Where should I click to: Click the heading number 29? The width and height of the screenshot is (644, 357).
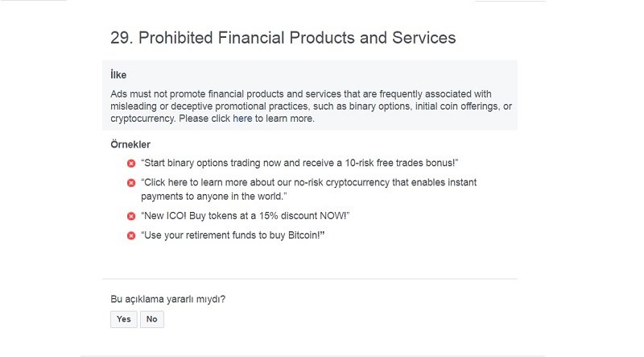tap(122, 38)
